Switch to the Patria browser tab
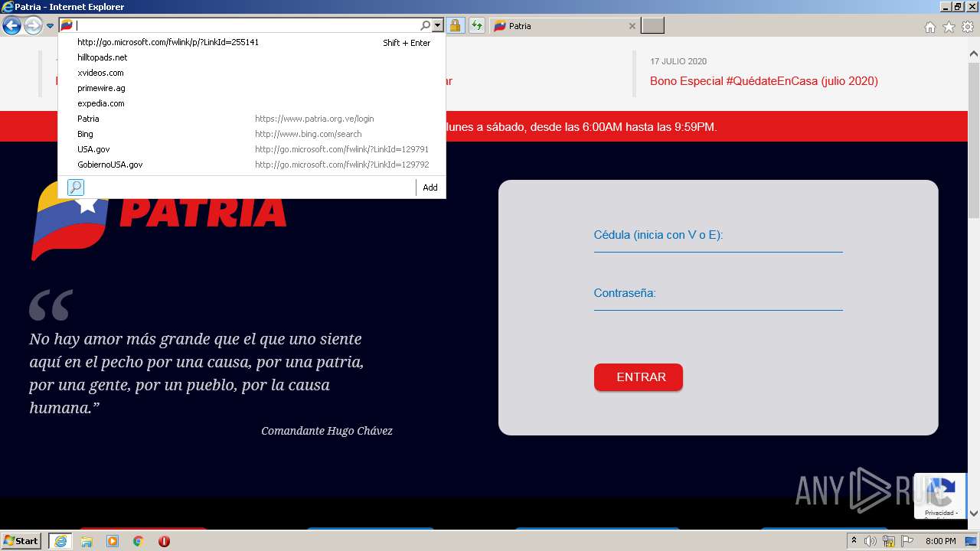 point(563,26)
